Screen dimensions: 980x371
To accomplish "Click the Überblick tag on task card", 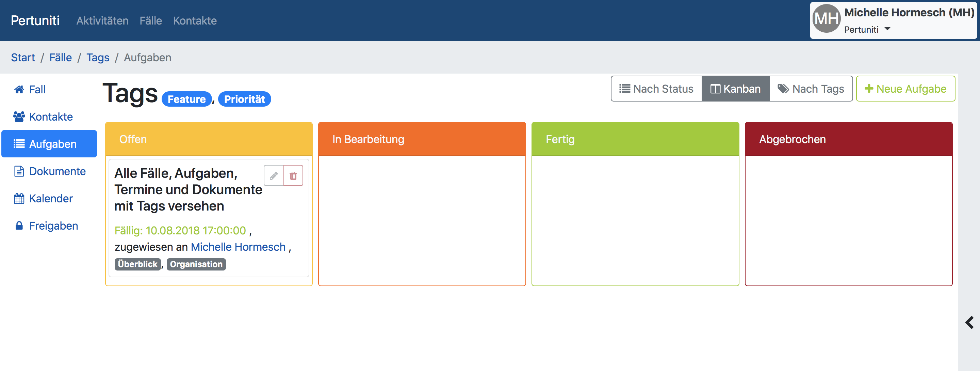I will [x=138, y=264].
